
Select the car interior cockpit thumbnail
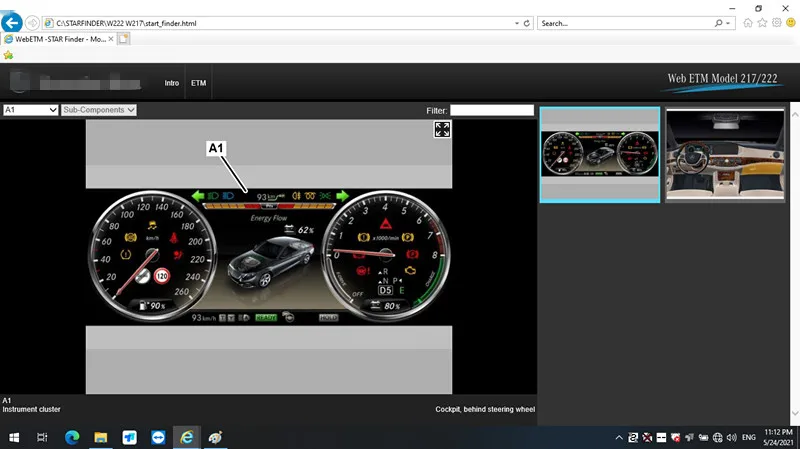tap(725, 155)
